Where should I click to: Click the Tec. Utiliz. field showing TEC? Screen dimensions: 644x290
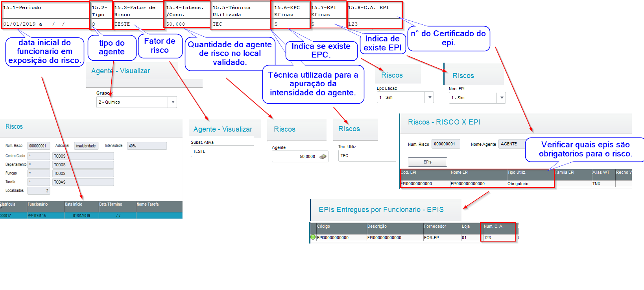coord(367,156)
